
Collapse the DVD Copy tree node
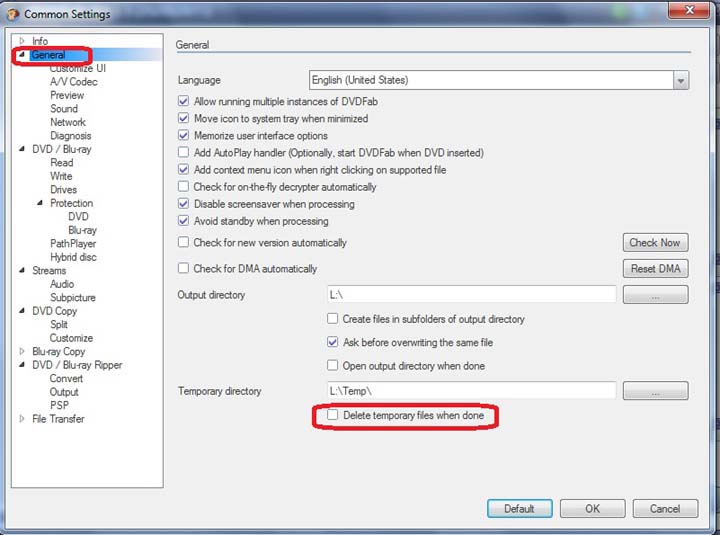pyautogui.click(x=22, y=311)
